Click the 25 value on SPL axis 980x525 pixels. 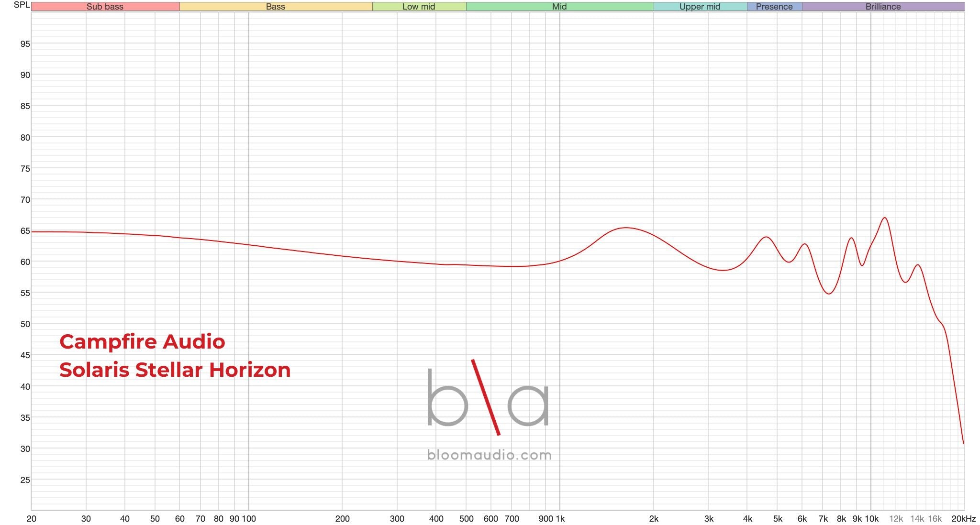(x=25, y=480)
